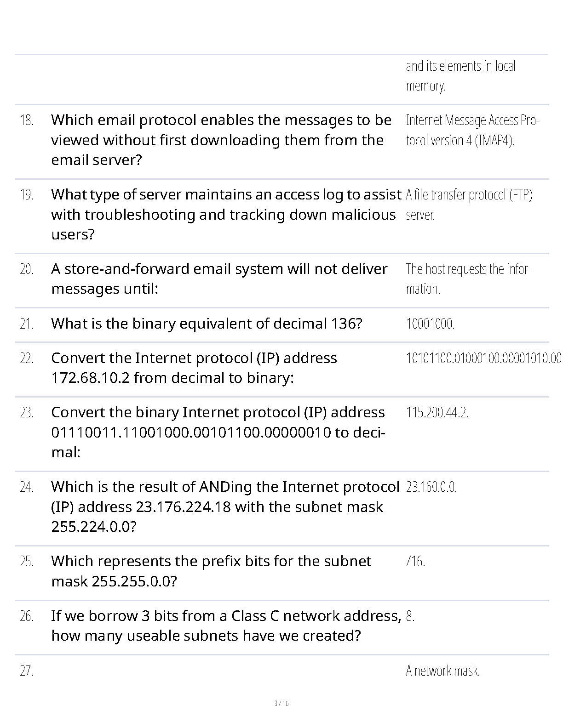
Task: Select the answer 23.160.0.0
Action: coord(431,487)
